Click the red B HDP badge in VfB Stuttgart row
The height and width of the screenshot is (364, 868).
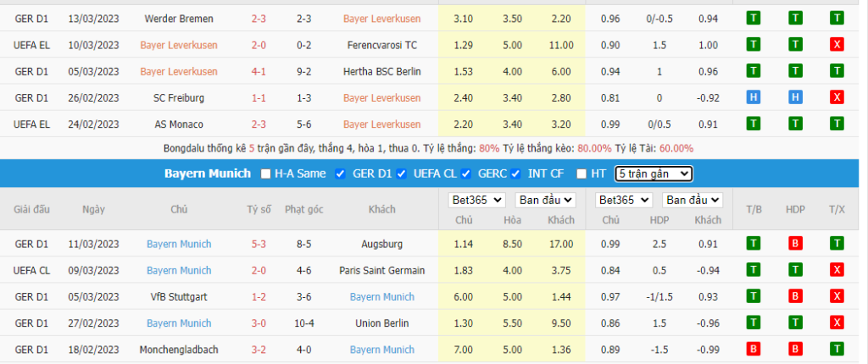(x=795, y=296)
